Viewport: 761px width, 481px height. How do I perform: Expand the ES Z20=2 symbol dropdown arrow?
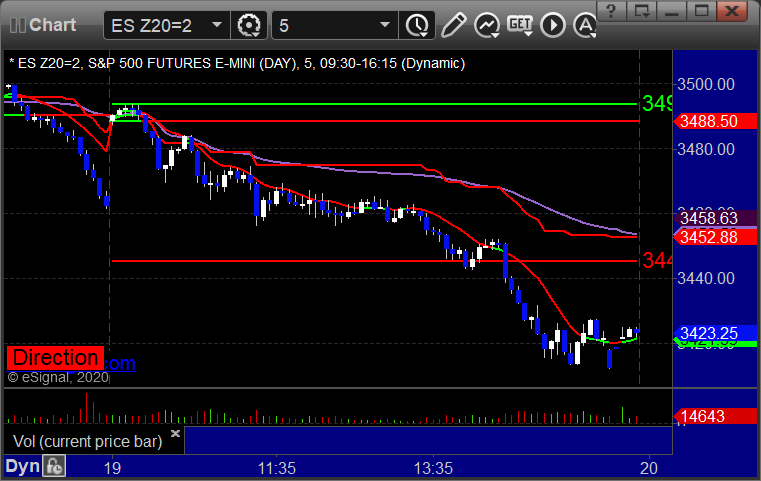(217, 25)
